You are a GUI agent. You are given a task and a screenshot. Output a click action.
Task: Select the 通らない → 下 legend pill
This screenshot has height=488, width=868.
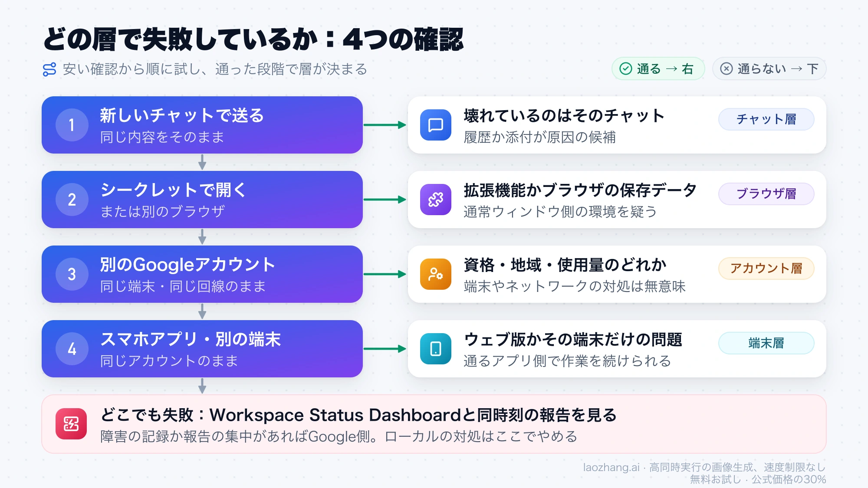click(x=769, y=69)
